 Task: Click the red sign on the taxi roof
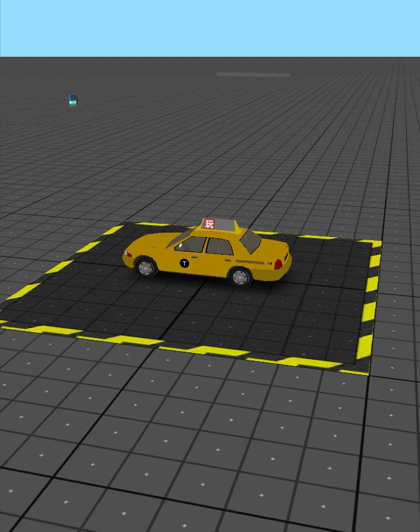point(209,224)
